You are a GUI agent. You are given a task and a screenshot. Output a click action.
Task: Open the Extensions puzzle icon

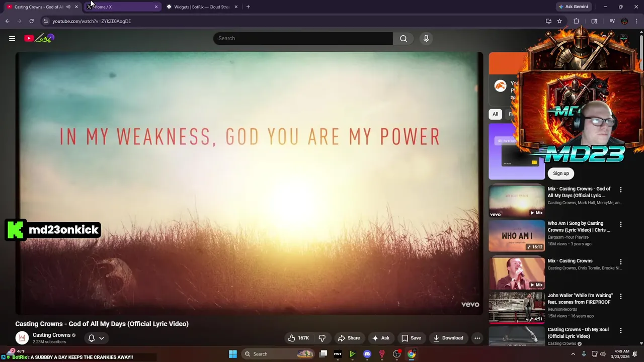pyautogui.click(x=577, y=21)
